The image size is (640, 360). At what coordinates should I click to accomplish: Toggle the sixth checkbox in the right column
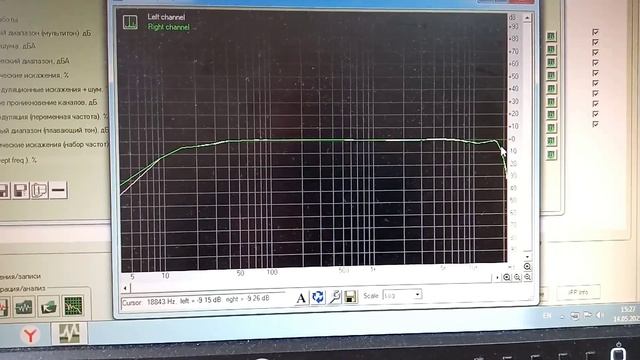pyautogui.click(x=595, y=83)
